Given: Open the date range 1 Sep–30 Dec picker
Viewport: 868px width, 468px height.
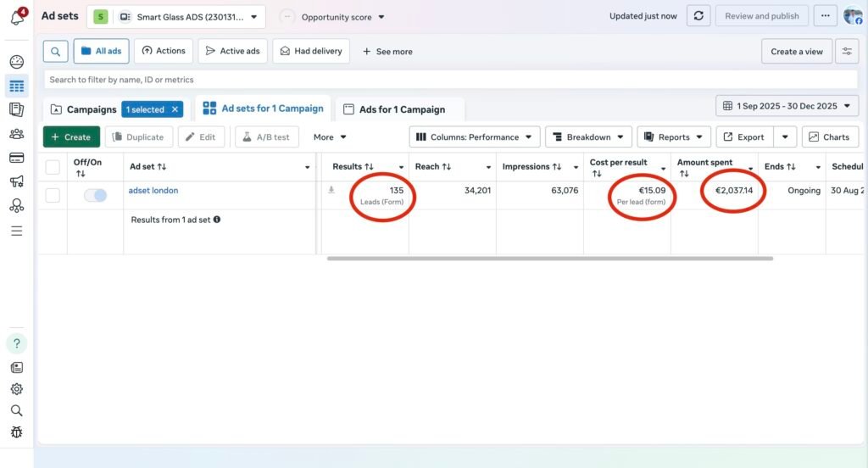Looking at the screenshot, I should tap(787, 106).
